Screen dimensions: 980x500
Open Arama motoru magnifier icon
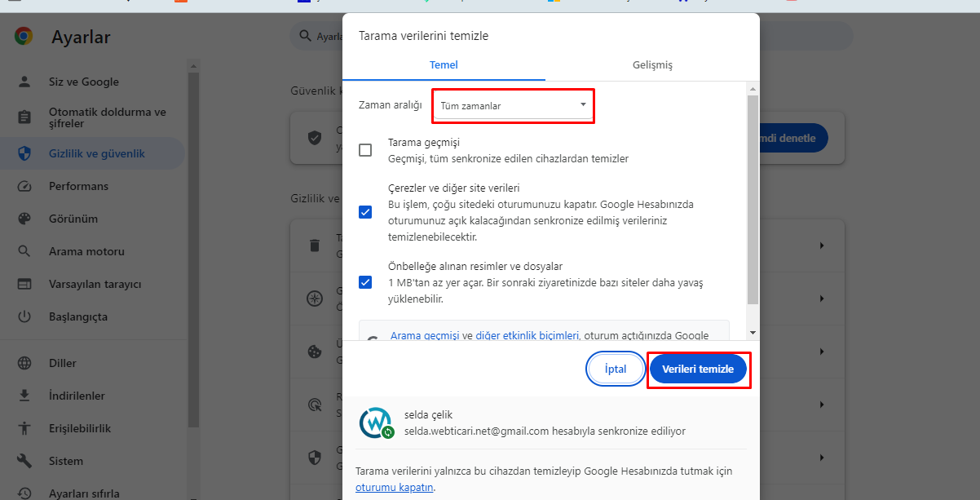pyautogui.click(x=24, y=251)
